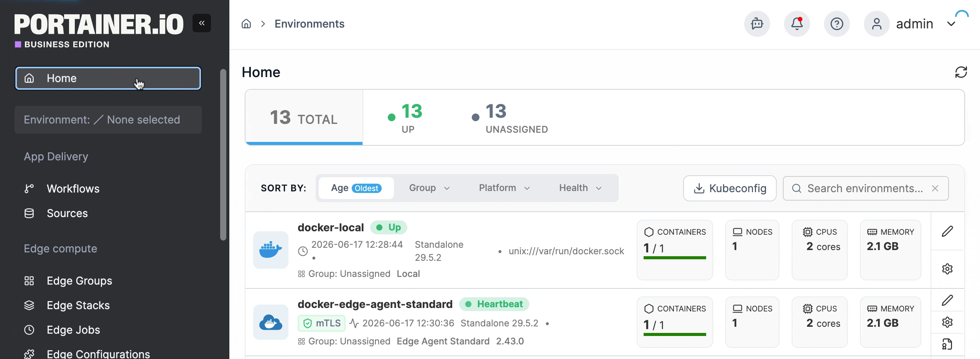Click the breadcrumb home icon
This screenshot has height=359, width=980.
(246, 24)
